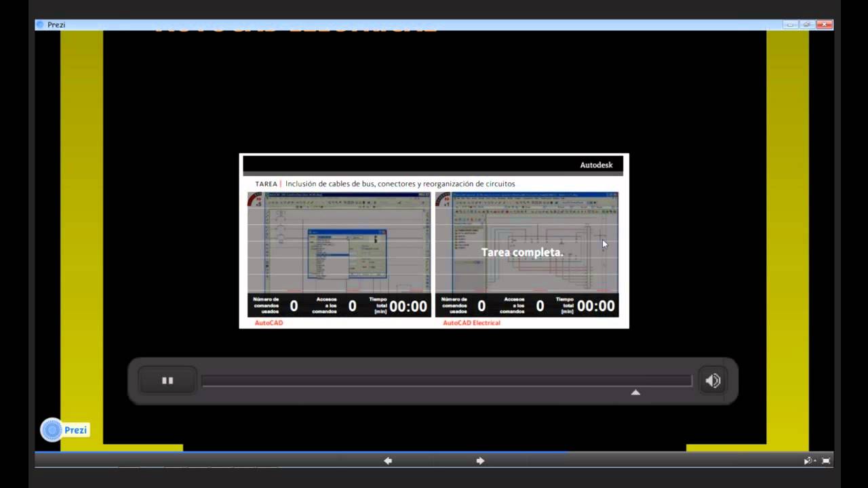Image resolution: width=868 pixels, height=488 pixels.
Task: Open autoplay timer options
Action: [810, 461]
